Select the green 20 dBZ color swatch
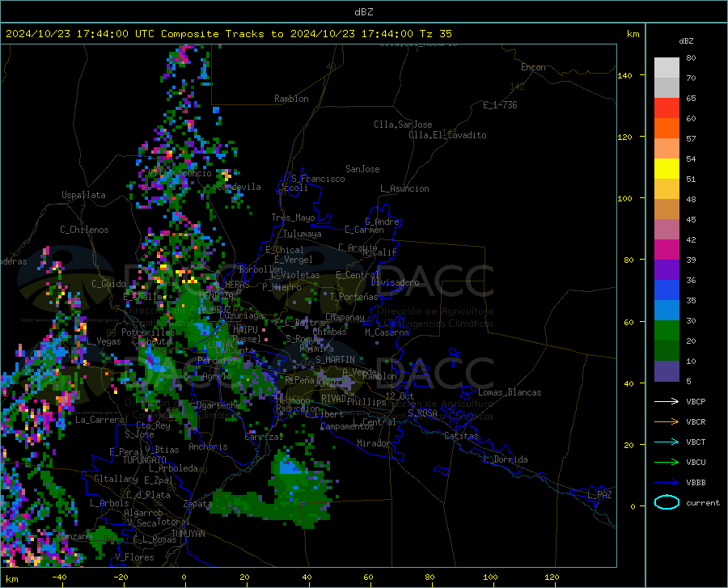The image size is (728, 588). coord(667,331)
